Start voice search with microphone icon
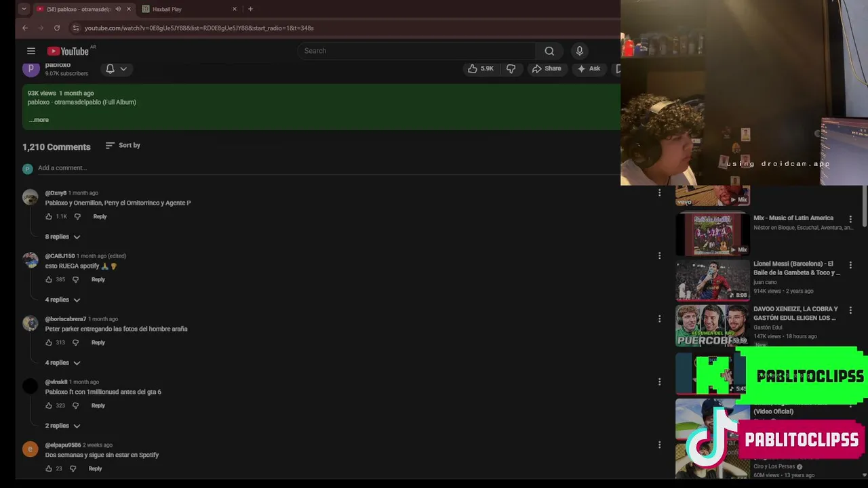868x488 pixels. coord(579,51)
